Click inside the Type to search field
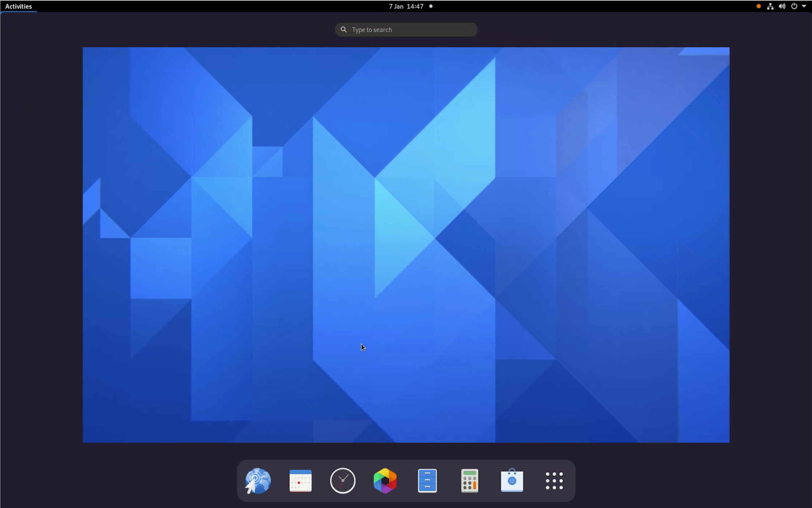Image resolution: width=812 pixels, height=508 pixels. [406, 29]
